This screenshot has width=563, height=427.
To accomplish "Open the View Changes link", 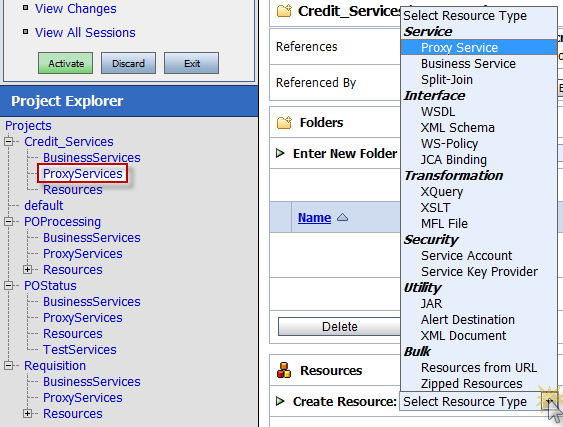I will (x=75, y=9).
